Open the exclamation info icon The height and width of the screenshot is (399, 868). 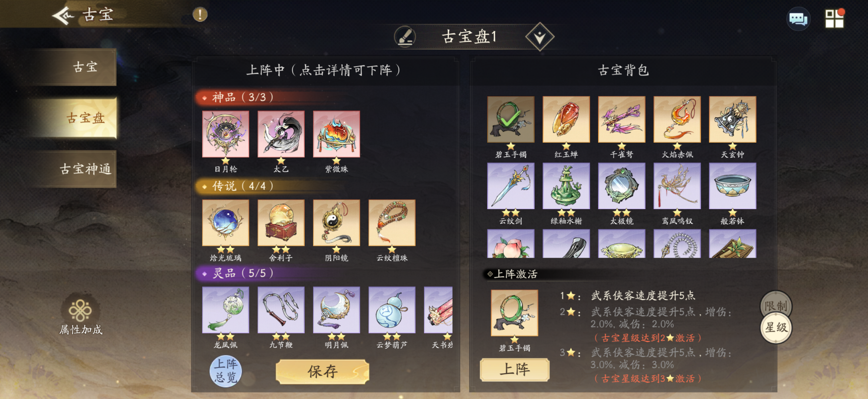click(200, 15)
